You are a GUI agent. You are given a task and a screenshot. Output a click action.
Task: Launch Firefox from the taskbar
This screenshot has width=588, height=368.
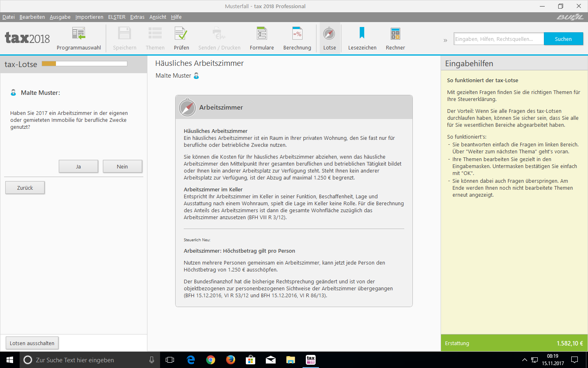[231, 360]
